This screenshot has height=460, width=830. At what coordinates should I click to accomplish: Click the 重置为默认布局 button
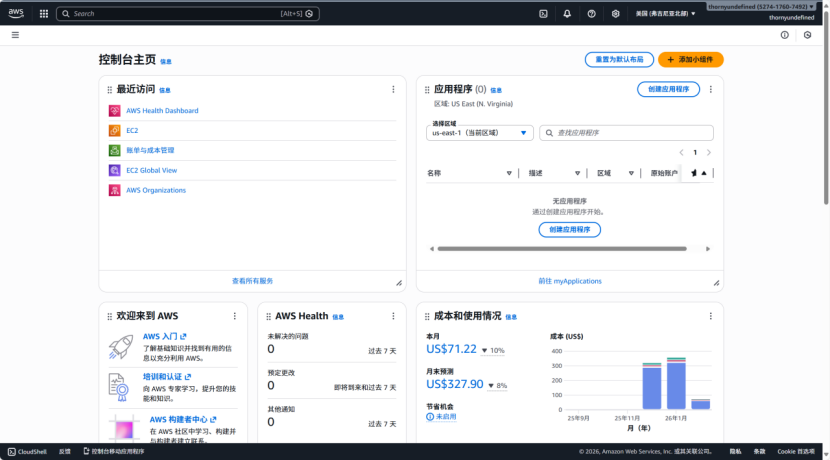point(619,60)
